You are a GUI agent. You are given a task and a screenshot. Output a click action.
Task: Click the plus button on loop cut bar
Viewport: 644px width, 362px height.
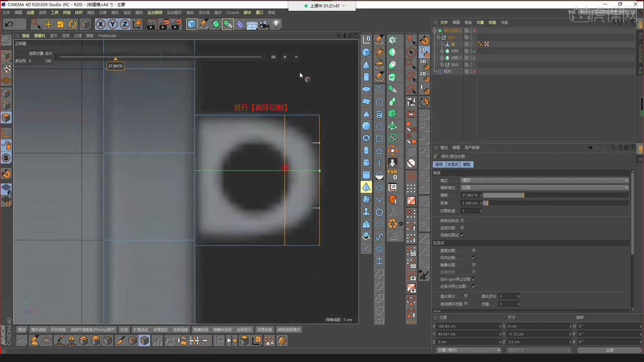pos(285,57)
